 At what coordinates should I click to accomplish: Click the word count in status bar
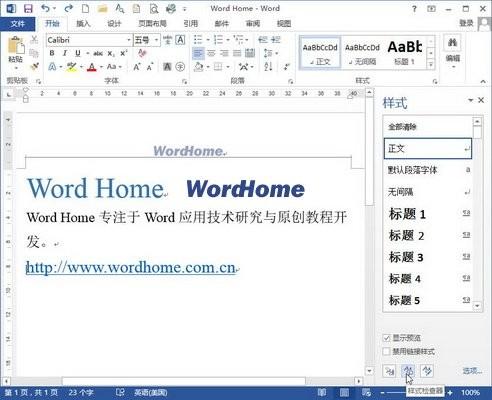point(81,393)
